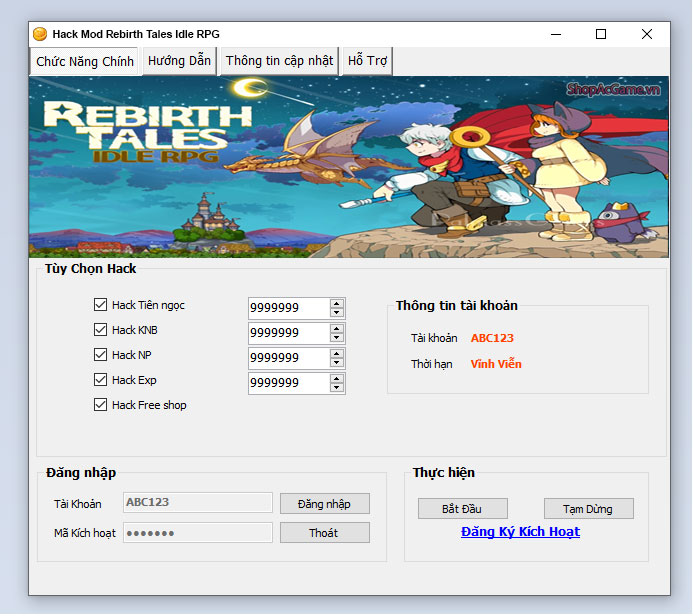Minimize the Hack Mod window

pyautogui.click(x=556, y=34)
